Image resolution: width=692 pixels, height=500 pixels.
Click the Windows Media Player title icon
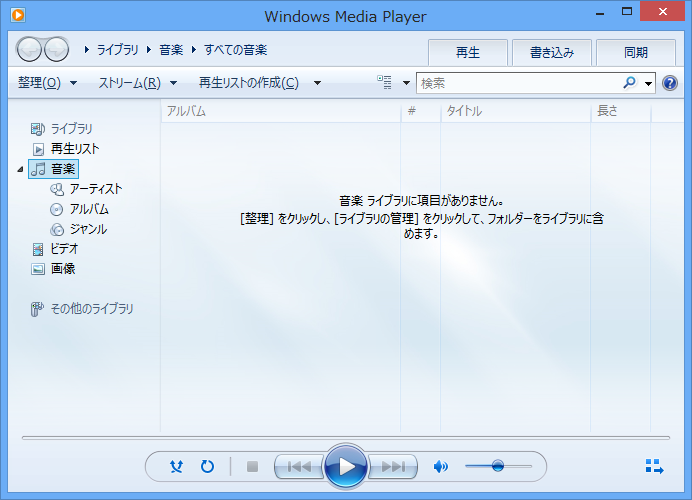point(18,15)
